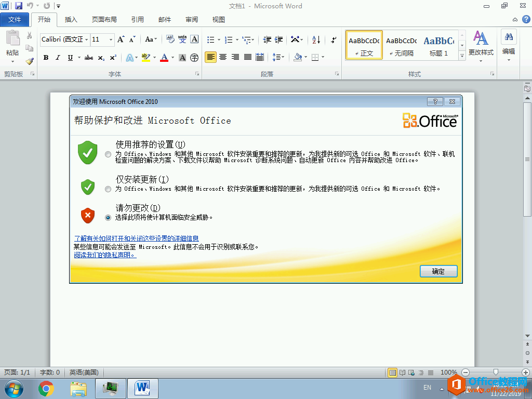The image size is (532, 399).
Task: Click the character shading icon
Action: (x=182, y=58)
